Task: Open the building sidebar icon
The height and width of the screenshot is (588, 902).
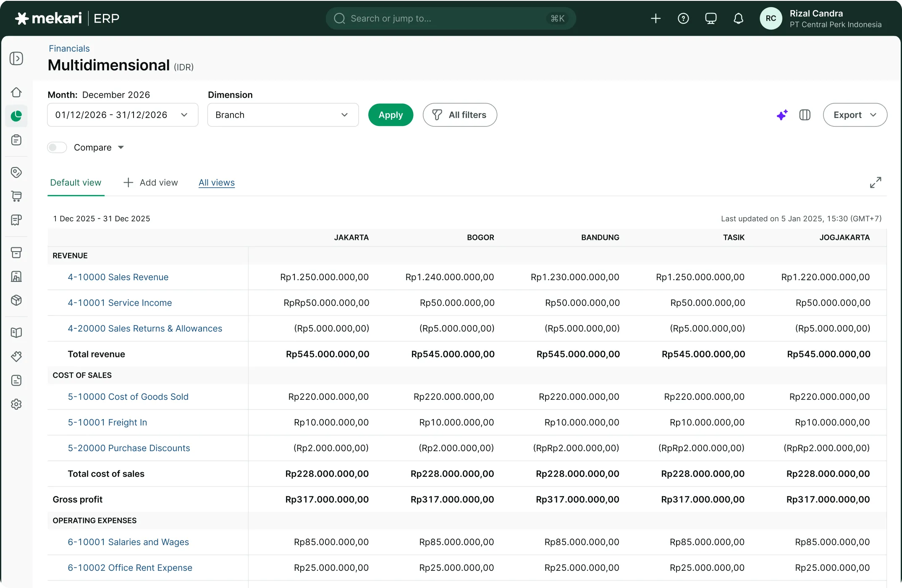Action: click(x=16, y=276)
